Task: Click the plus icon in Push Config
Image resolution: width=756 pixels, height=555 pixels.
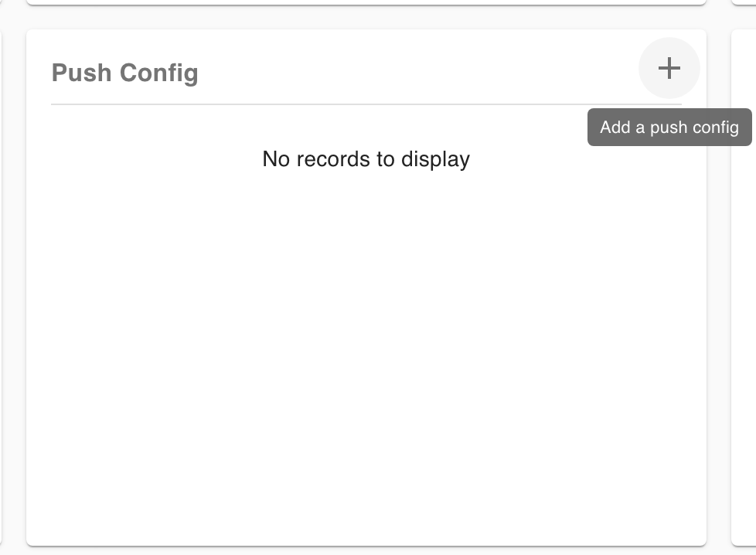Action: [x=669, y=68]
